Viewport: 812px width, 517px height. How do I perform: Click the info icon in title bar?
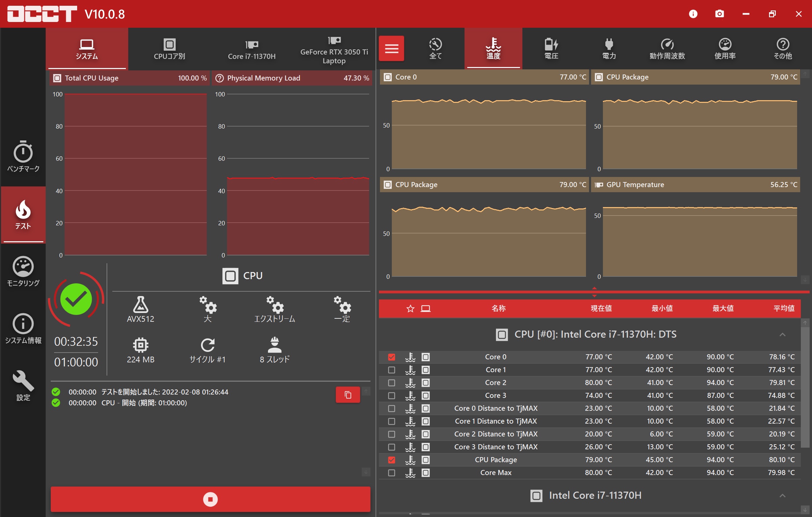pyautogui.click(x=693, y=14)
